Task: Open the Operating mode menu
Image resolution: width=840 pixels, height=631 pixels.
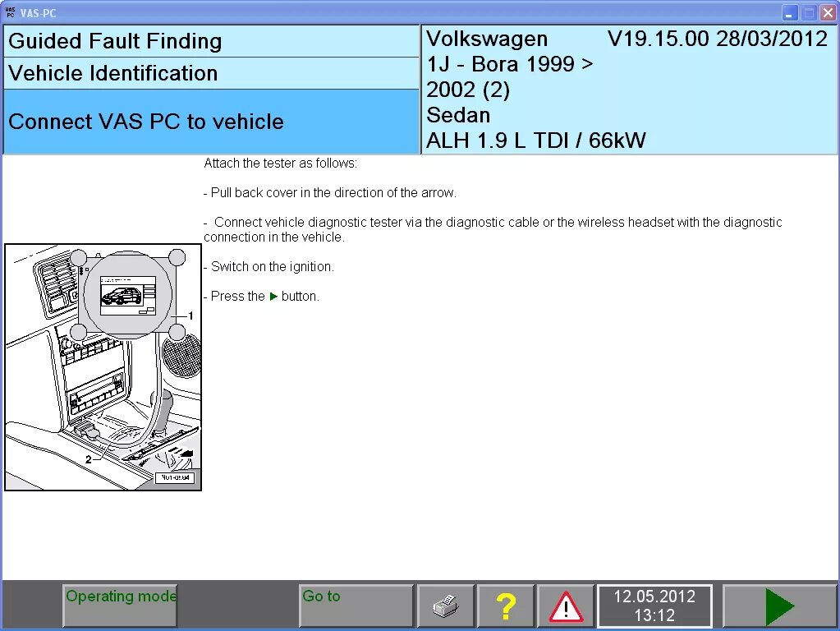Action: tap(120, 606)
